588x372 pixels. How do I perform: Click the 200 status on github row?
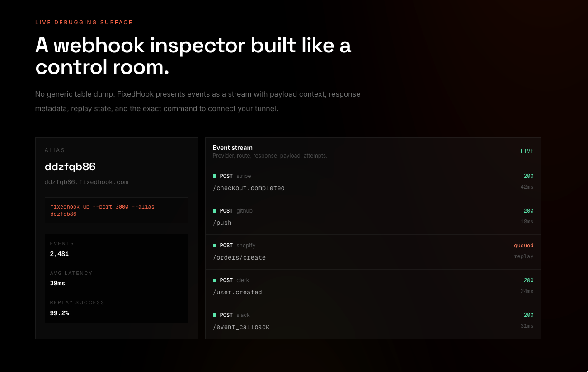528,211
